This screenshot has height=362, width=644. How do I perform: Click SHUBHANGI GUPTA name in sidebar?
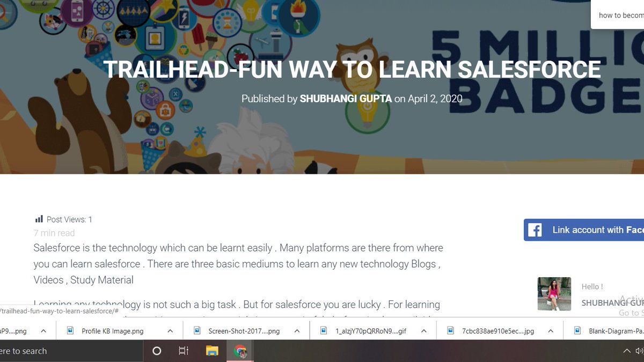612,303
